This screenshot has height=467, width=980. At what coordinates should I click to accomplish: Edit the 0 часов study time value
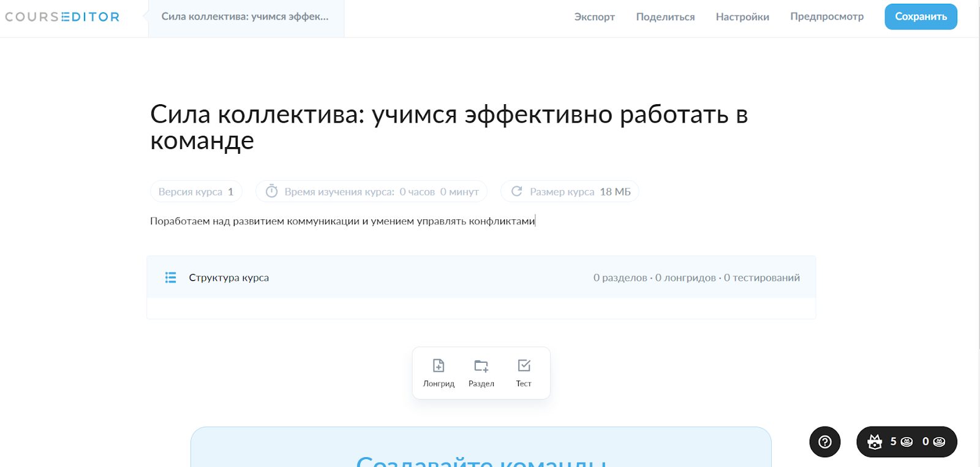[417, 192]
